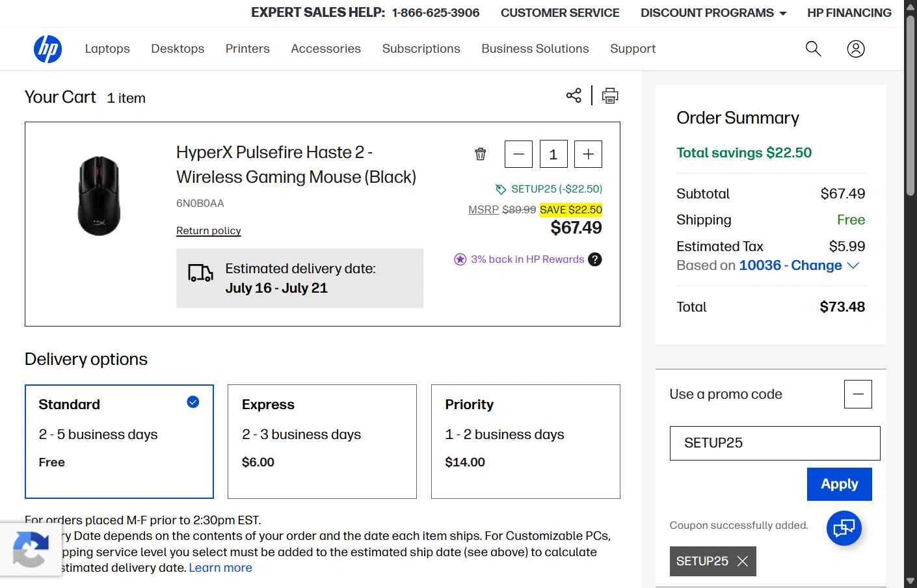Open the Learn more link

[220, 568]
